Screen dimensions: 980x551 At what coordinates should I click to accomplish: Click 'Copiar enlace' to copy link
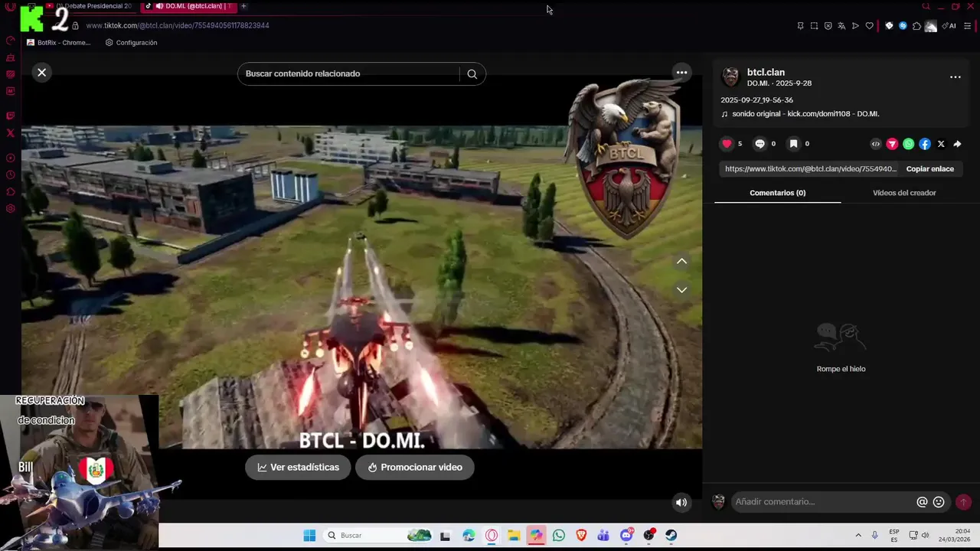pos(930,169)
